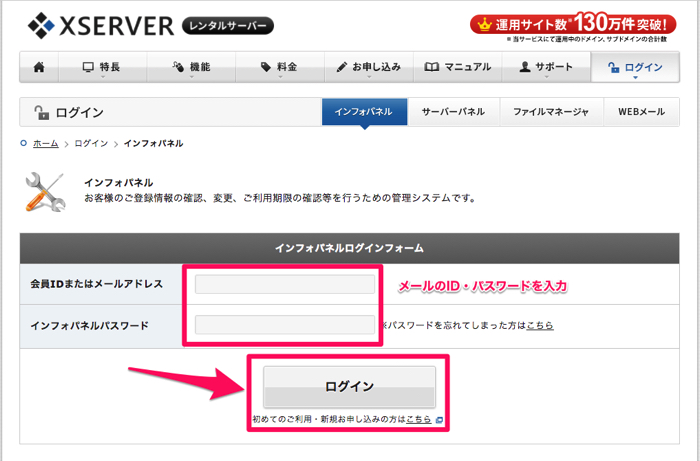Switch to WEBメール tab
This screenshot has width=700, height=461.
coord(642,112)
